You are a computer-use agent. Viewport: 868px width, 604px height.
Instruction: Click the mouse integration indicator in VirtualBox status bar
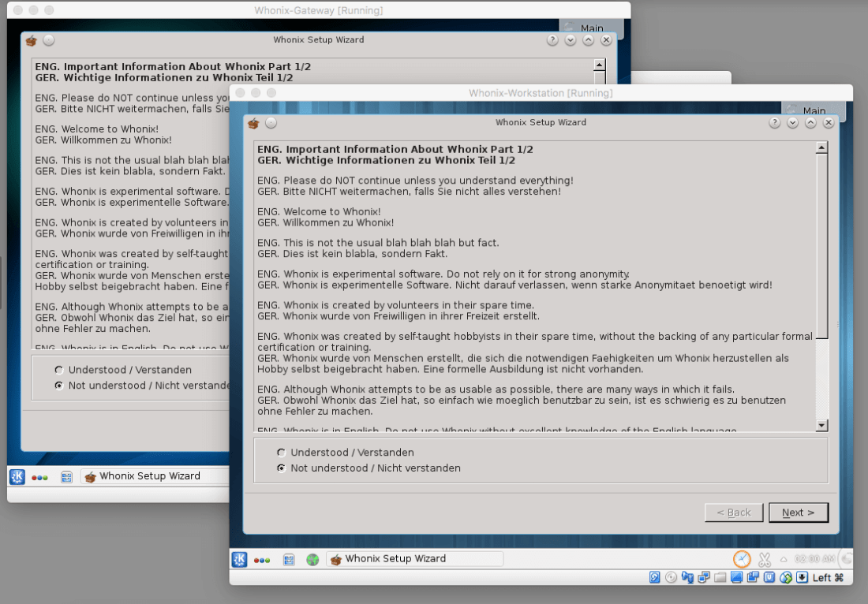(x=785, y=577)
